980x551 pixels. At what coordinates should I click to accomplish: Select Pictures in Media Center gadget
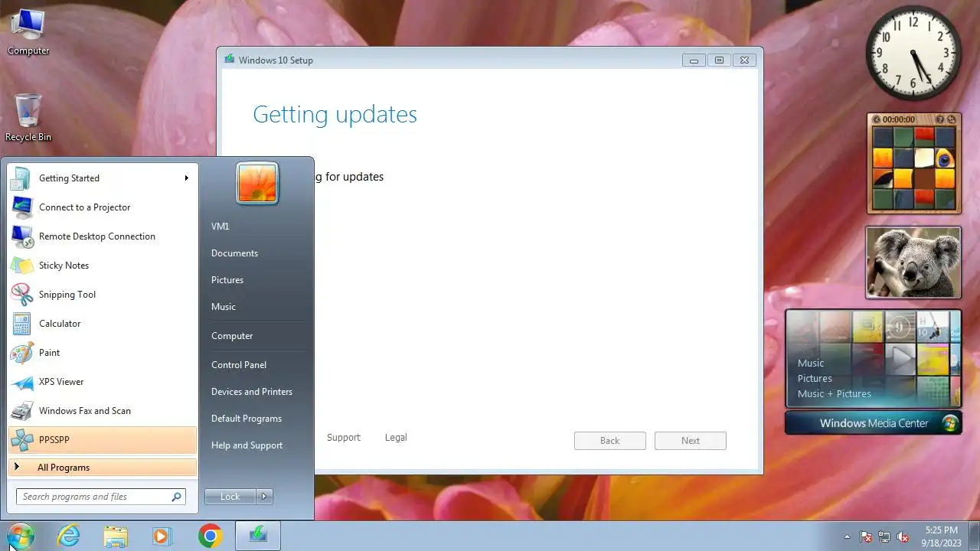coord(815,379)
